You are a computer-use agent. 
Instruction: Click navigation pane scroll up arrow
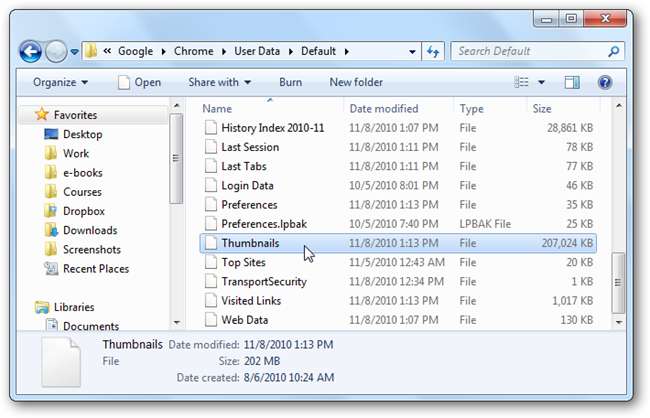point(177,106)
